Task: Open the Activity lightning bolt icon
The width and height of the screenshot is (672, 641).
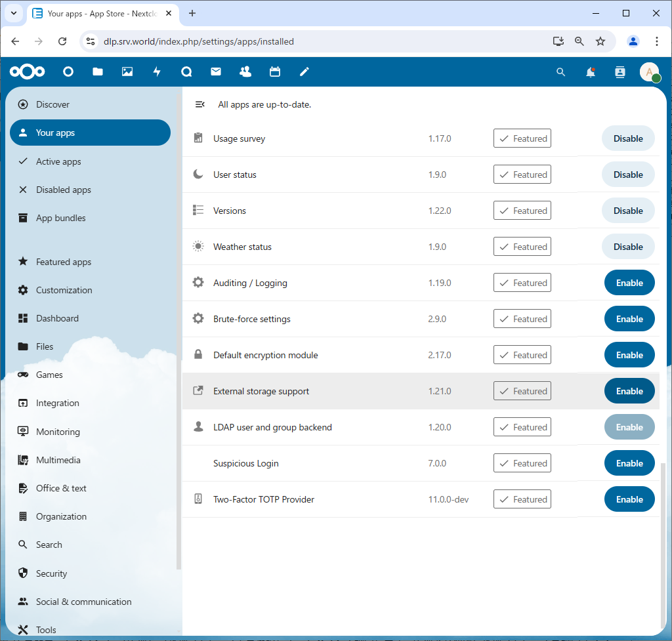Action: [x=157, y=72]
